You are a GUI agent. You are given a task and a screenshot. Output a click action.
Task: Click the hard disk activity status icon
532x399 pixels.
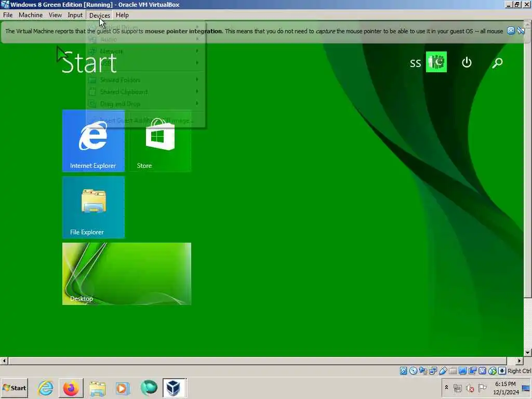(403, 371)
